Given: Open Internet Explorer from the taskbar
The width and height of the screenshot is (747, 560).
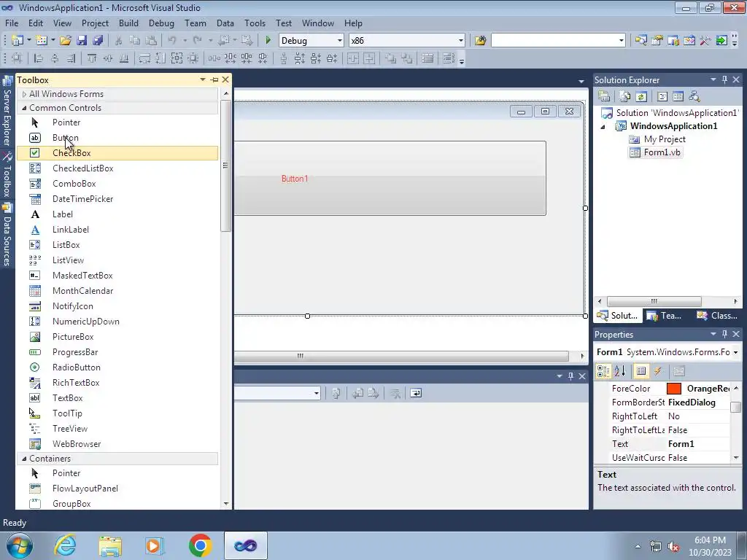Looking at the screenshot, I should 65,545.
